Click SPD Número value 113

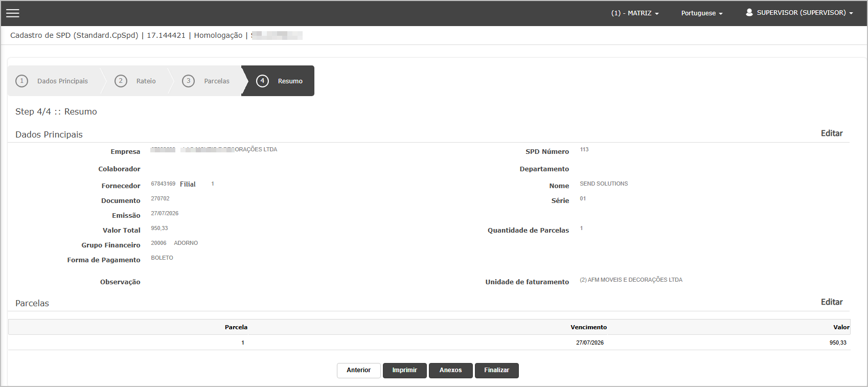click(584, 150)
